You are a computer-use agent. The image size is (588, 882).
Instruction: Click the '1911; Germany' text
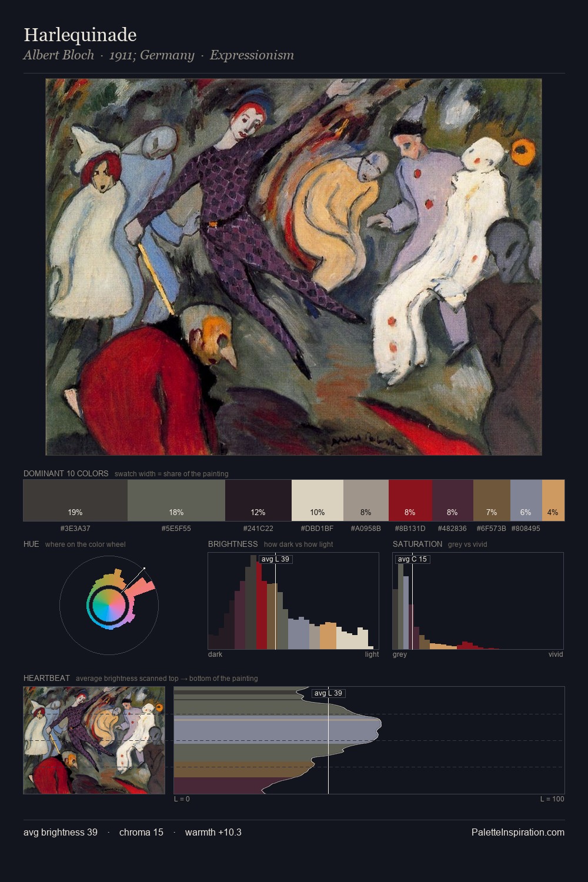click(x=152, y=55)
